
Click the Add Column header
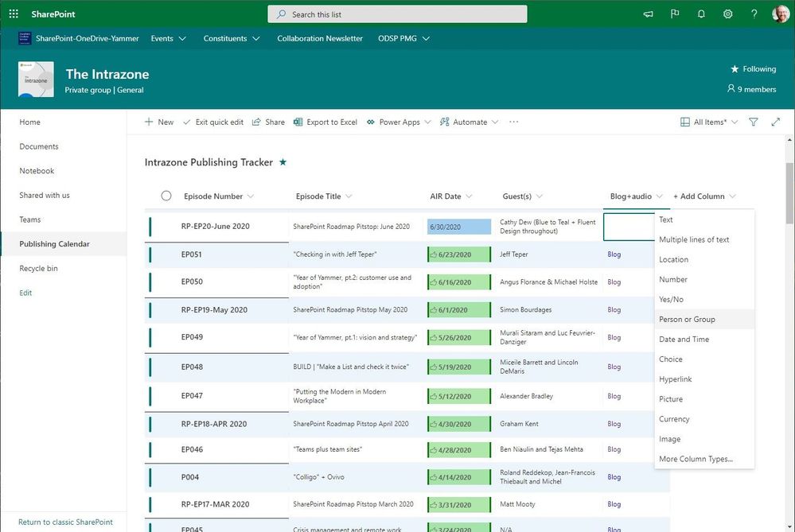tap(704, 196)
